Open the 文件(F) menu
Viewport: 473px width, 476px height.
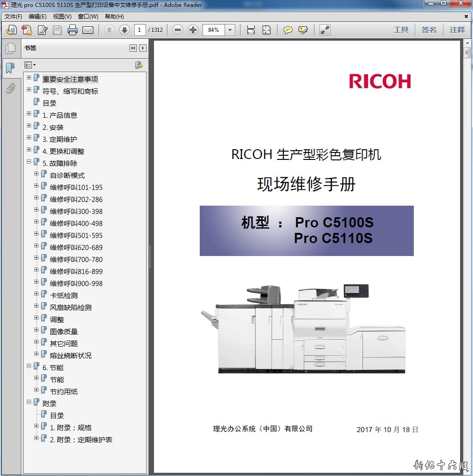click(x=13, y=17)
